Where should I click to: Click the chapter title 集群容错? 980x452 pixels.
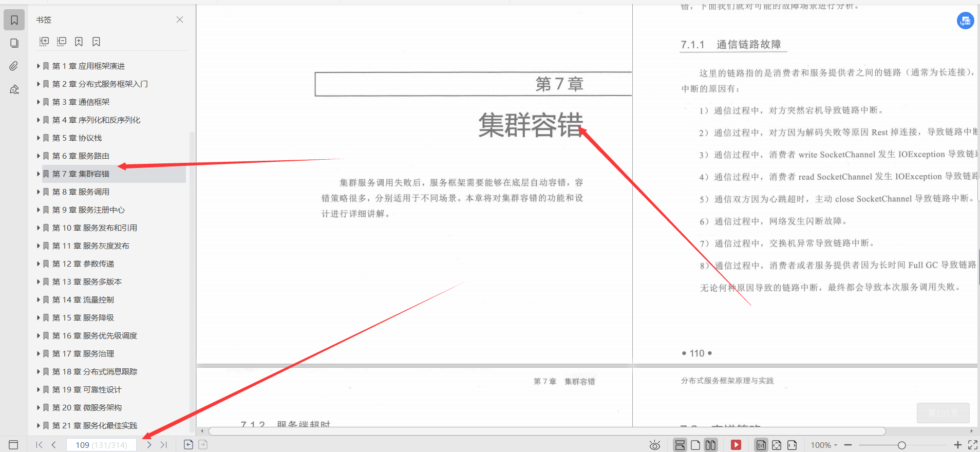click(531, 125)
